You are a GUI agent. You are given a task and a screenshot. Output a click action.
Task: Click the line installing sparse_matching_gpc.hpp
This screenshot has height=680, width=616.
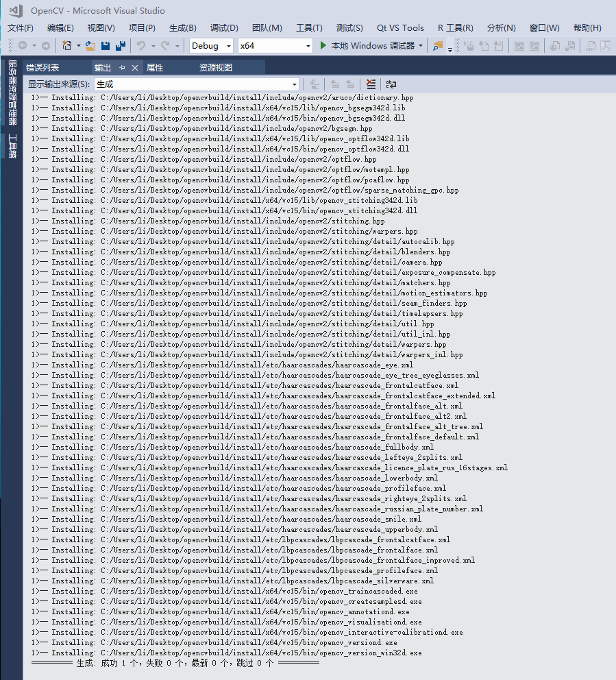pyautogui.click(x=245, y=190)
